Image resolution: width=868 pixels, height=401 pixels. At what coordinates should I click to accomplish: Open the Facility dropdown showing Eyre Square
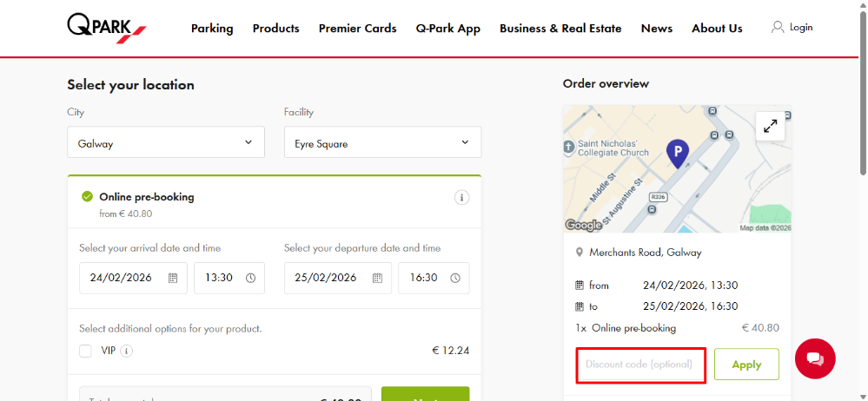(382, 142)
